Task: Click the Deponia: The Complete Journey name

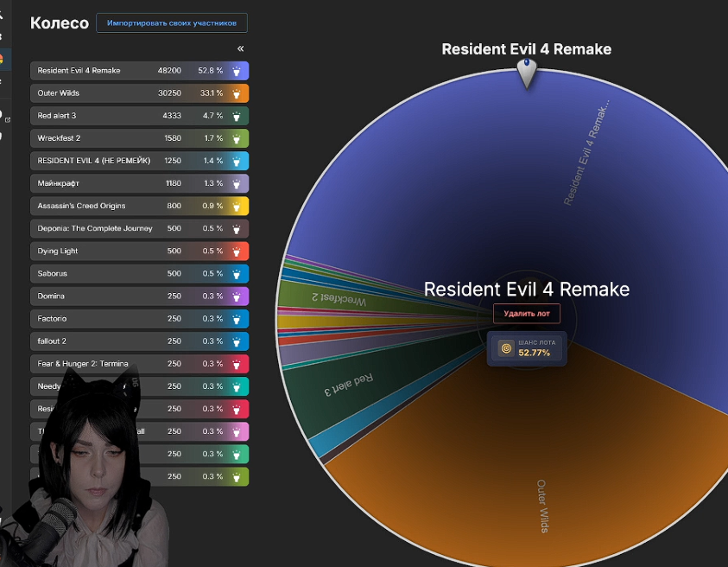Action: 95,228
